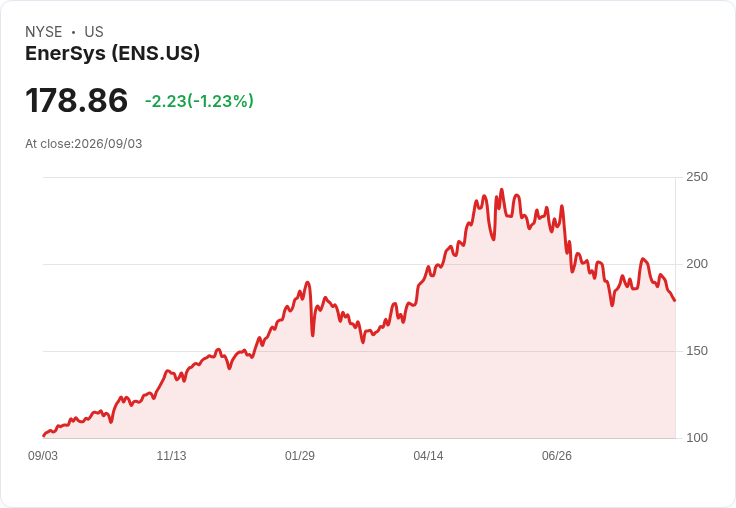This screenshot has height=508, width=736.
Task: Click the first data point of the price line
Action: pyautogui.click(x=44, y=436)
